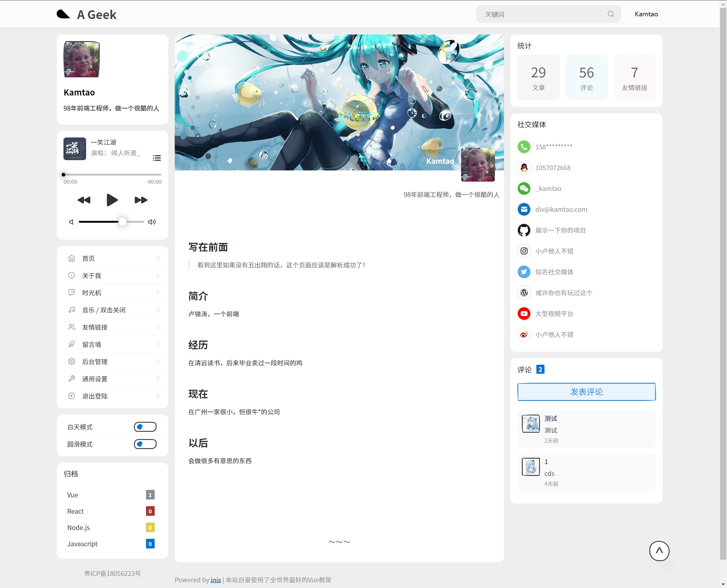Click the music progress slider handle
This screenshot has height=588, width=727.
tap(63, 175)
